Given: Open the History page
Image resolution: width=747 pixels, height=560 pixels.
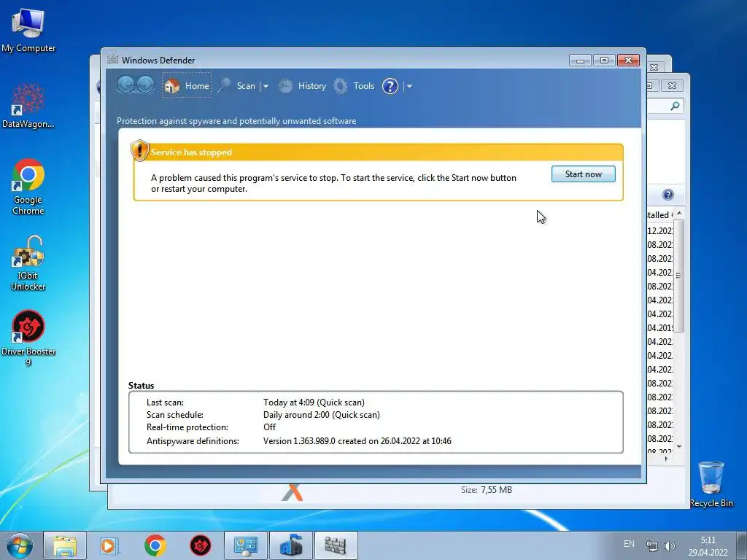Looking at the screenshot, I should (303, 86).
